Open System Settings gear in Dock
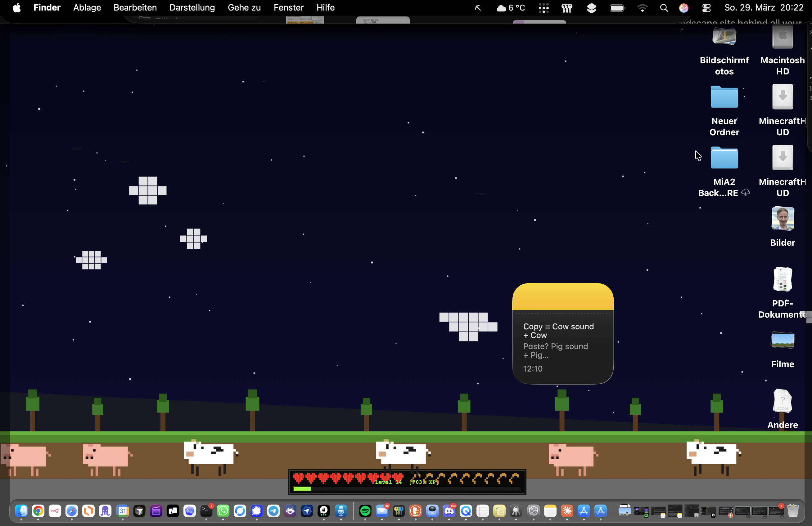812x526 pixels. [x=533, y=511]
